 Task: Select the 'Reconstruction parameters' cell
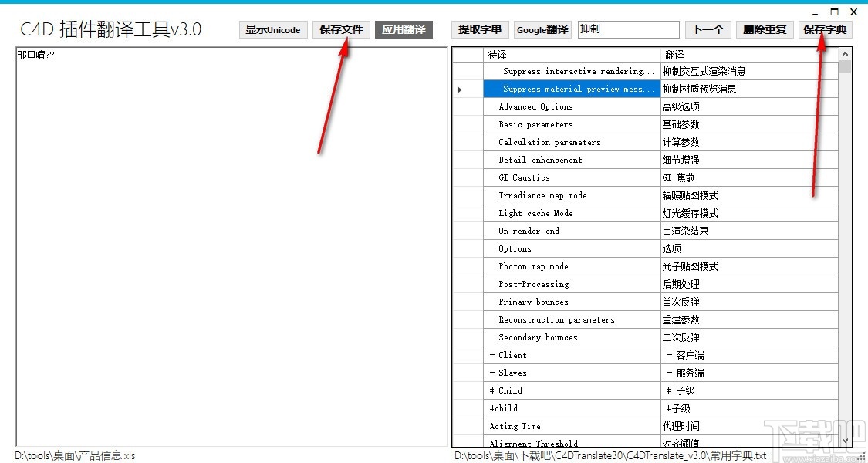click(572, 319)
